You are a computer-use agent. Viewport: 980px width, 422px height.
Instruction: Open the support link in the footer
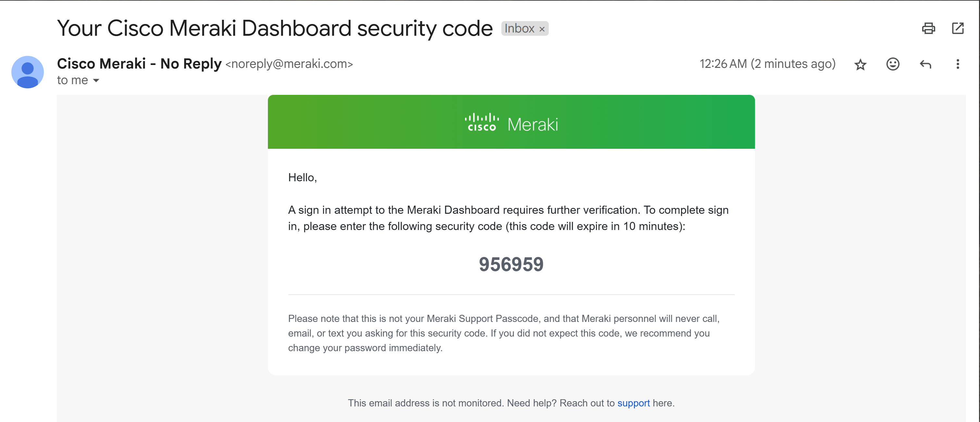click(634, 403)
